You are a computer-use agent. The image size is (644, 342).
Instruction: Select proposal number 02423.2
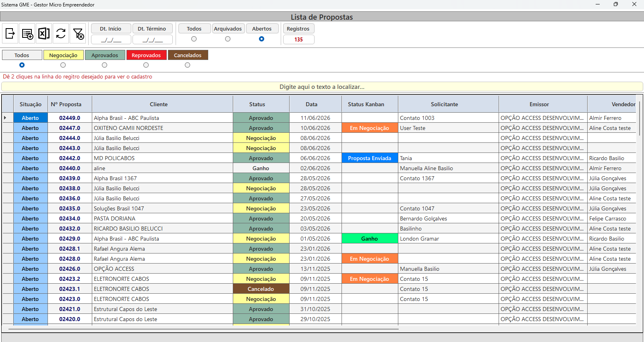tap(70, 279)
